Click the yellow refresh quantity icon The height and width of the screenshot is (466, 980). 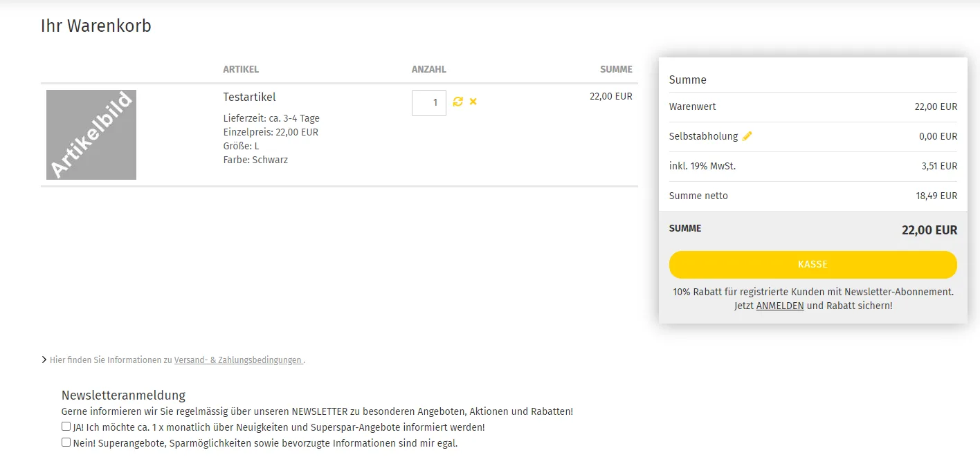click(x=457, y=102)
